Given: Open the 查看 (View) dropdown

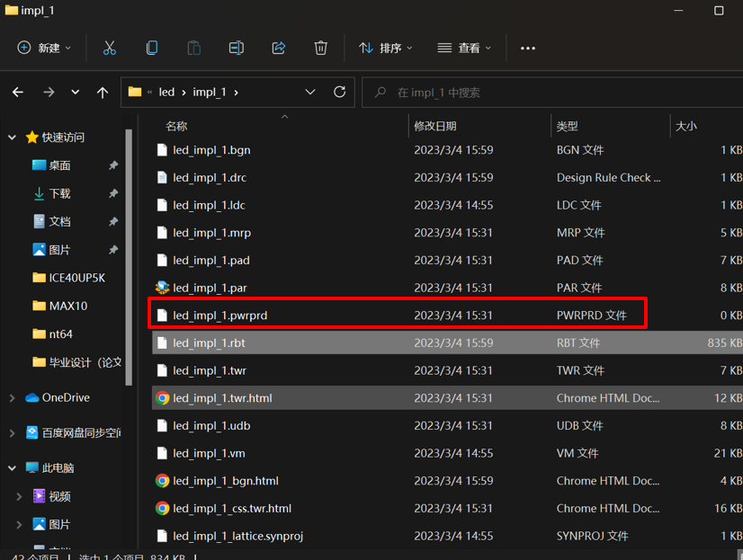Looking at the screenshot, I should pyautogui.click(x=464, y=48).
